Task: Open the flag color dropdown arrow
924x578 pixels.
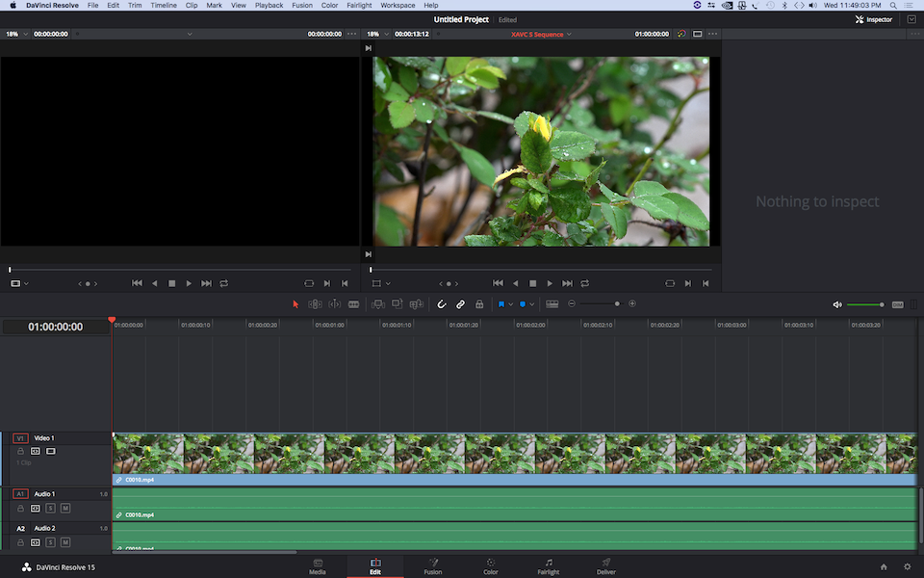Action: pyautogui.click(x=510, y=304)
